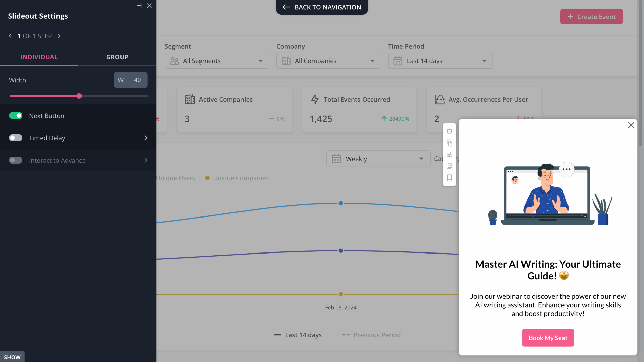The width and height of the screenshot is (644, 362).
Task: Click the Width slider handle
Action: (79, 96)
